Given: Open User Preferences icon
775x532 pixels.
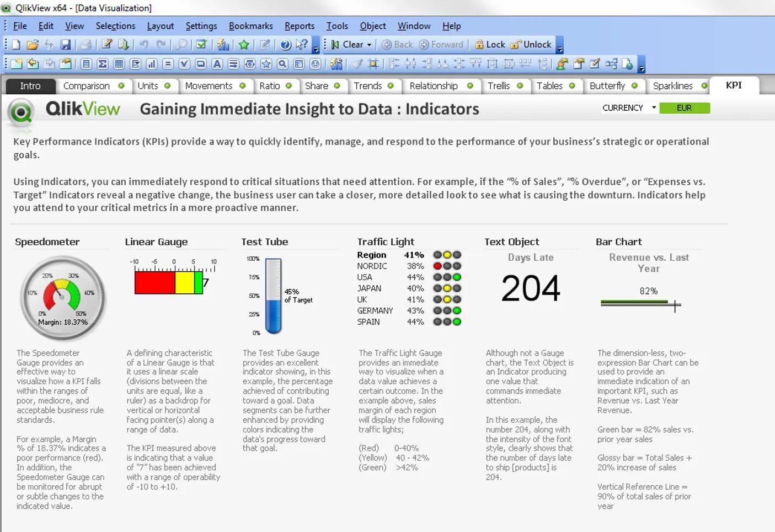Looking at the screenshot, I should 562,64.
